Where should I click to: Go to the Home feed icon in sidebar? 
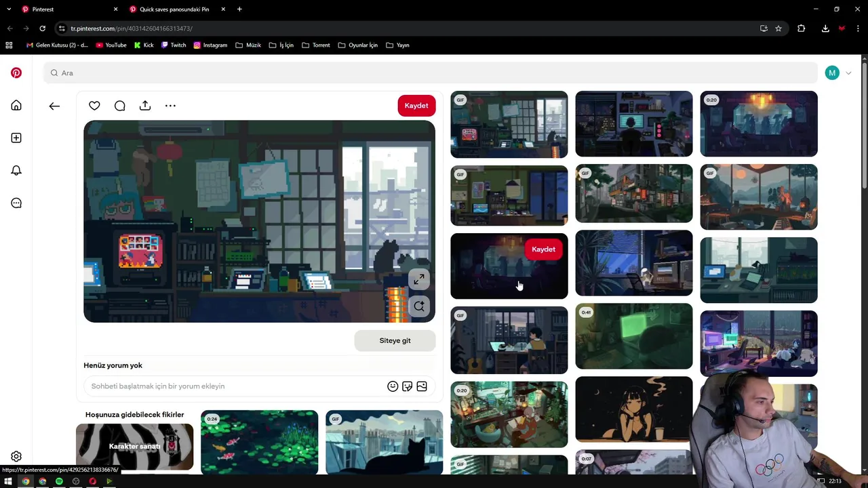[16, 105]
